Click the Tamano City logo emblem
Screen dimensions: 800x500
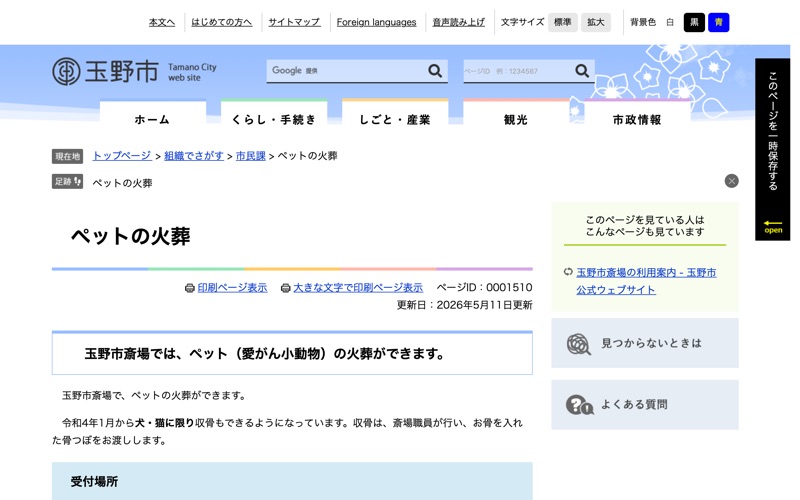click(x=66, y=71)
